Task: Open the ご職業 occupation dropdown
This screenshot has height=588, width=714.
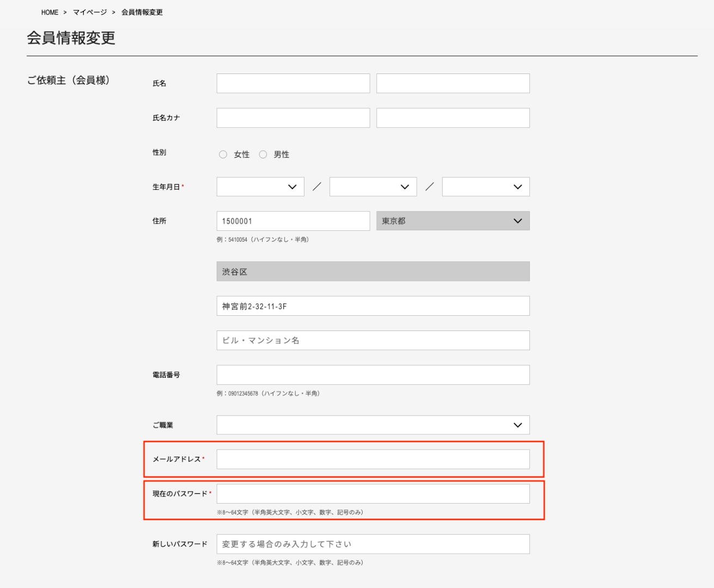Action: tap(373, 425)
